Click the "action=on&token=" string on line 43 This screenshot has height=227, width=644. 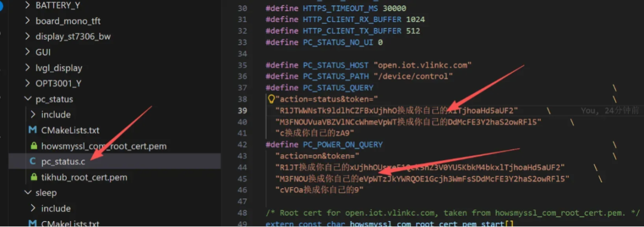point(317,156)
